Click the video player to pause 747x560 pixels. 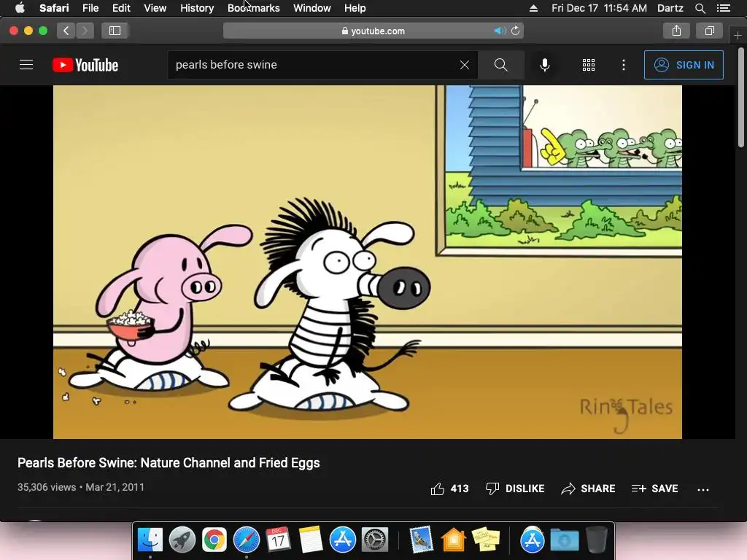(368, 262)
